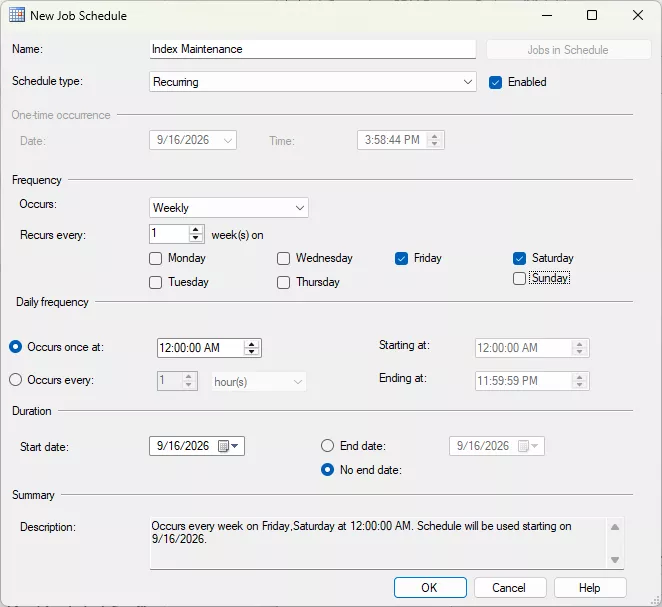The height and width of the screenshot is (607, 662).
Task: Close the New Job Schedule dialog
Action: click(638, 16)
